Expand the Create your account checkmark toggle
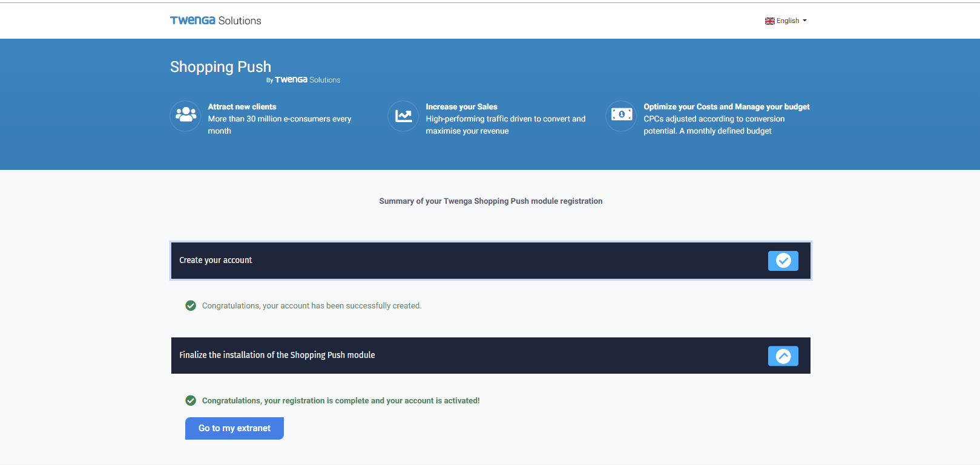The height and width of the screenshot is (465, 980). tap(783, 261)
